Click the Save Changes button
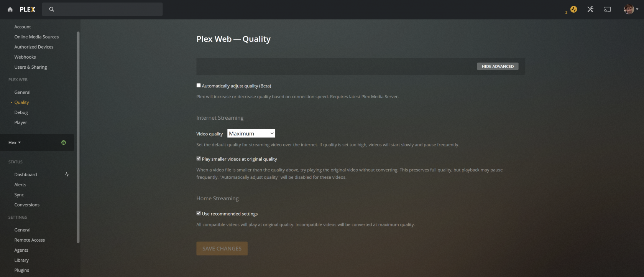This screenshot has width=644, height=277. (222, 249)
